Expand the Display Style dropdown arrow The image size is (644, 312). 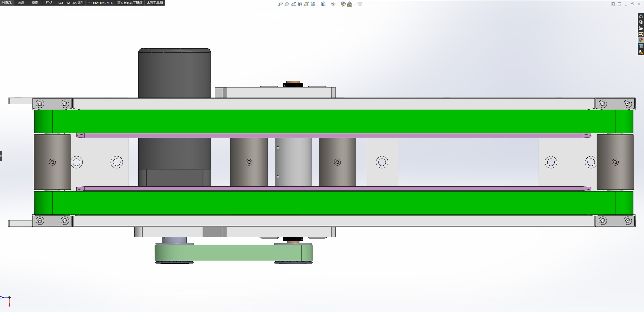point(328,4)
